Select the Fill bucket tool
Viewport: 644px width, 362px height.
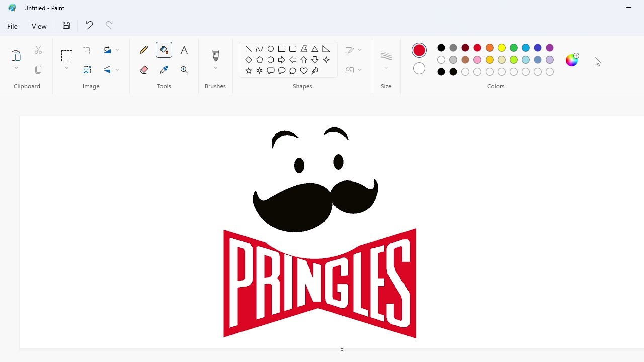click(164, 50)
